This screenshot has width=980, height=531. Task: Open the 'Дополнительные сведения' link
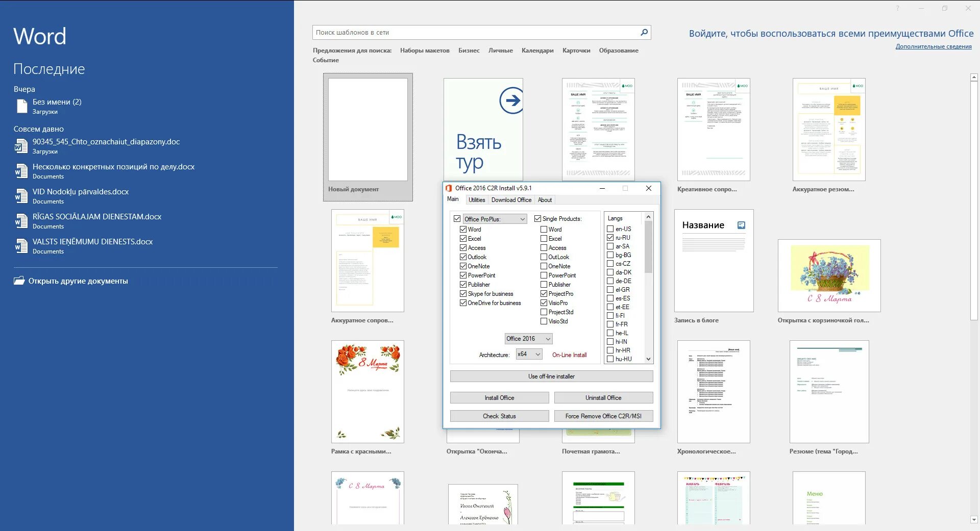[934, 46]
